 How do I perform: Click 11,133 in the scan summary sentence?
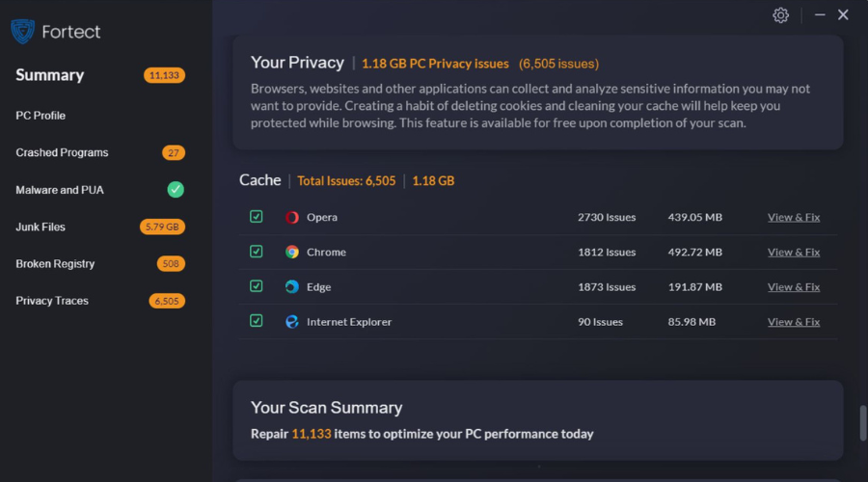pos(312,434)
